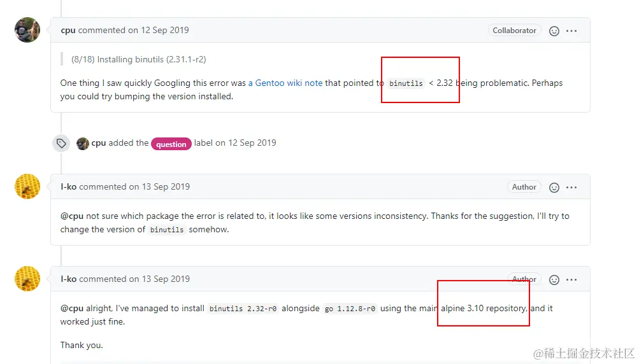Open options menu on l-ko's 'alright' comment
The height and width of the screenshot is (364, 639).
point(571,280)
